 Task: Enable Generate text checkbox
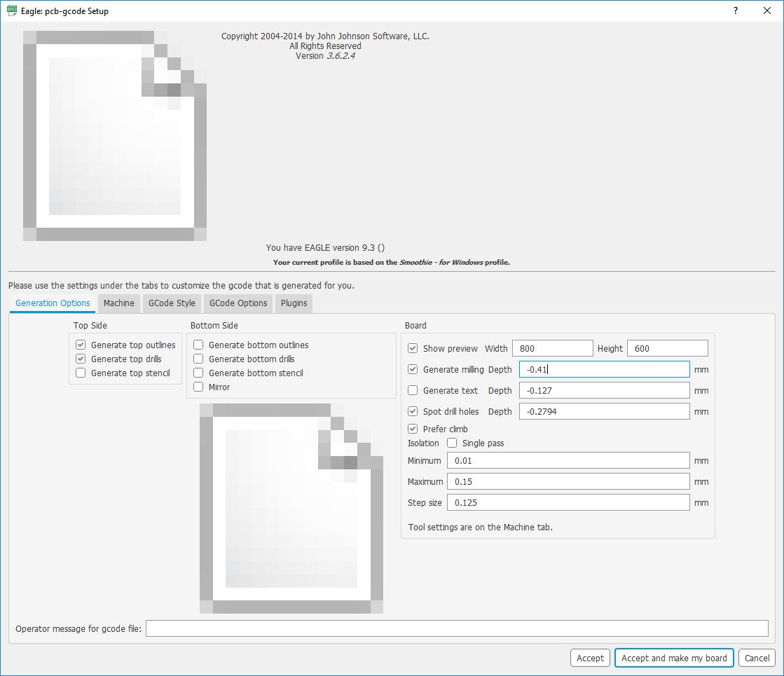tap(413, 390)
